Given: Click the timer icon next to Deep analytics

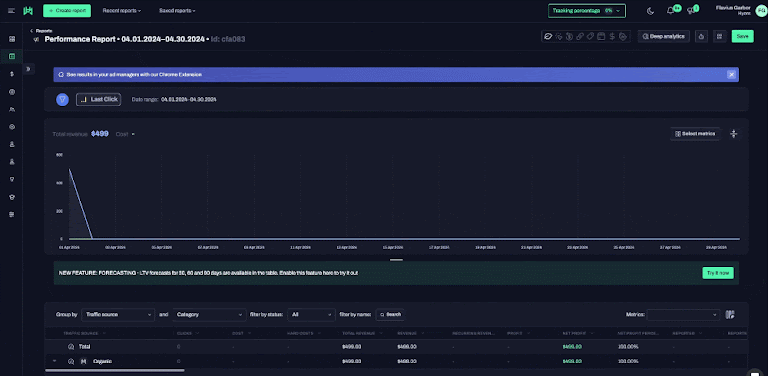Looking at the screenshot, I should point(701,36).
